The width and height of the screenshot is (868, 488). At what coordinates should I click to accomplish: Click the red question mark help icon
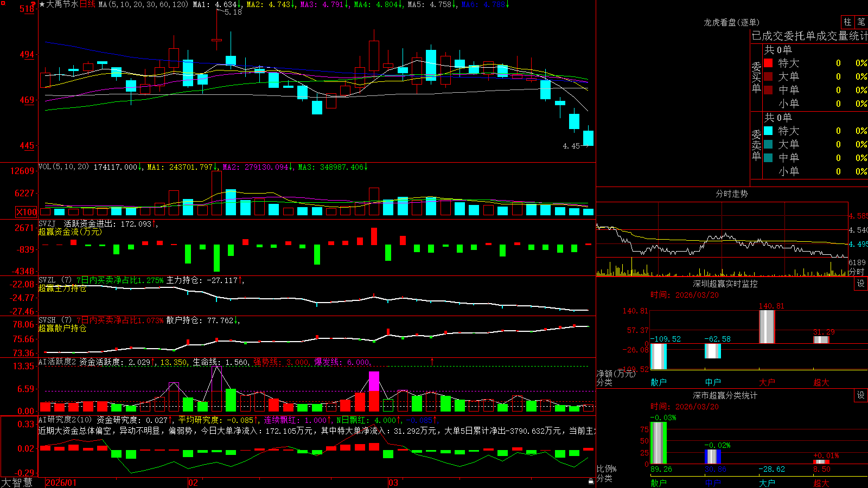(33, 4)
